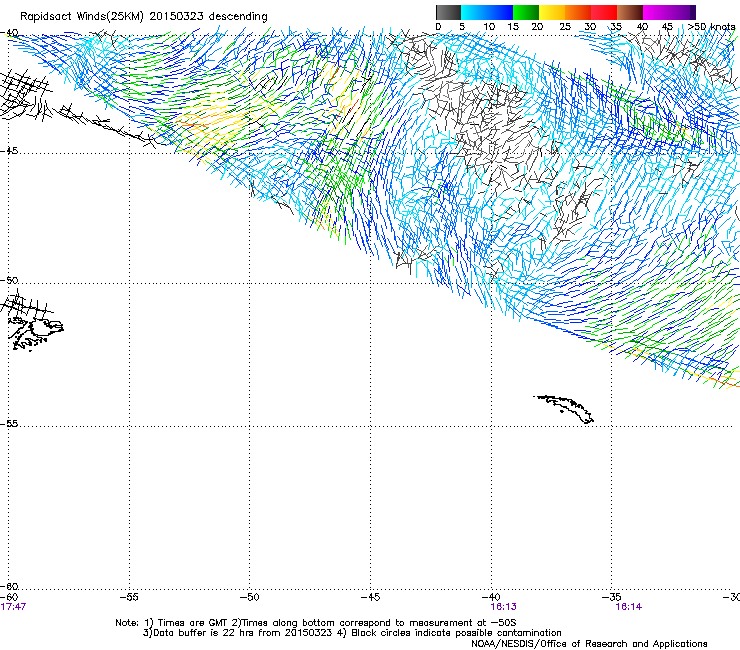Click the cyan-blue 5-15 knots legend swatch
Image resolution: width=740 pixels, height=650 pixels.
[487, 12]
